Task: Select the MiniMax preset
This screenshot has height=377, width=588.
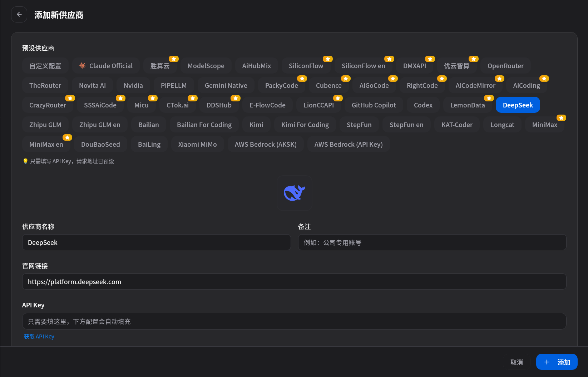Action: pyautogui.click(x=545, y=125)
